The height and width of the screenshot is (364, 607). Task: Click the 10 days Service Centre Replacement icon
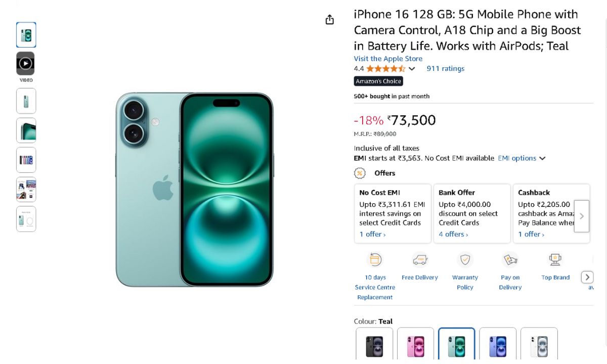pos(375,260)
